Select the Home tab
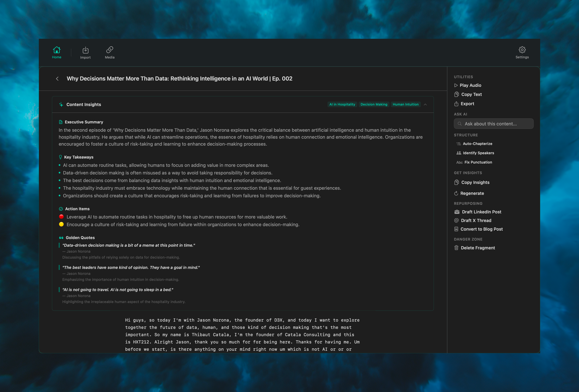This screenshot has height=392, width=579. coord(57,52)
